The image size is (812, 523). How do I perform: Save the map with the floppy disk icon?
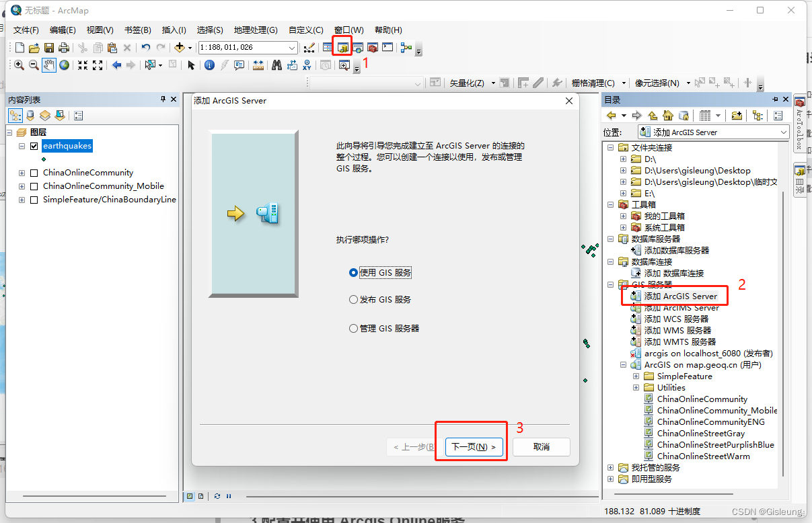(48, 48)
